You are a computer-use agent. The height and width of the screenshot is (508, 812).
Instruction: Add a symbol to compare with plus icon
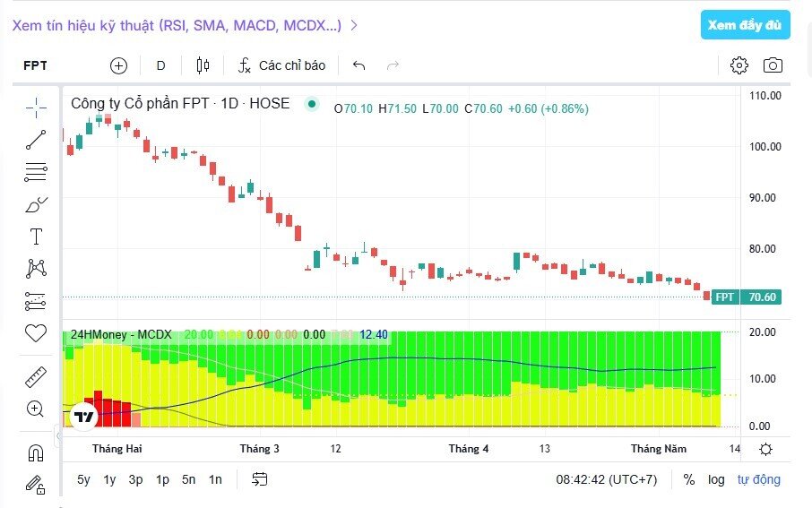click(118, 65)
